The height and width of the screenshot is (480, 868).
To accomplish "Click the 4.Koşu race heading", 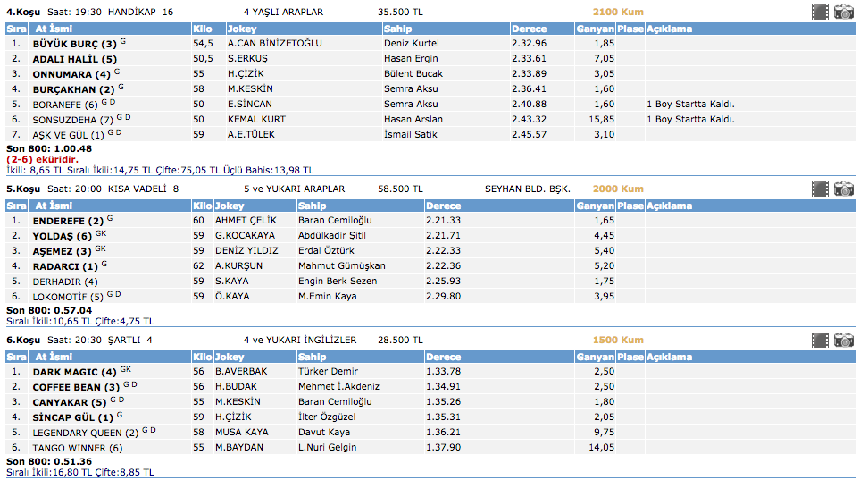I will pyautogui.click(x=23, y=12).
